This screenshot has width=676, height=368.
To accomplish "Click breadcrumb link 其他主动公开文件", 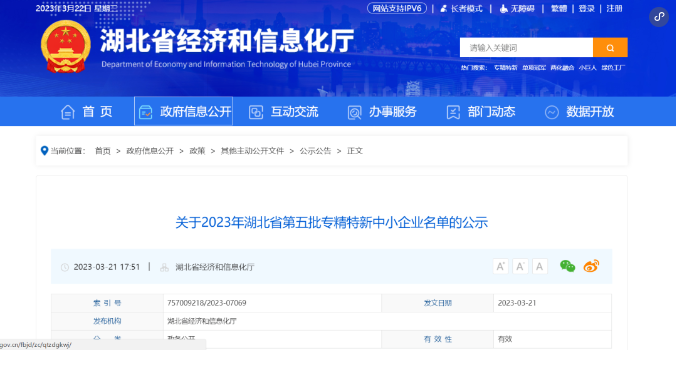I will click(252, 151).
